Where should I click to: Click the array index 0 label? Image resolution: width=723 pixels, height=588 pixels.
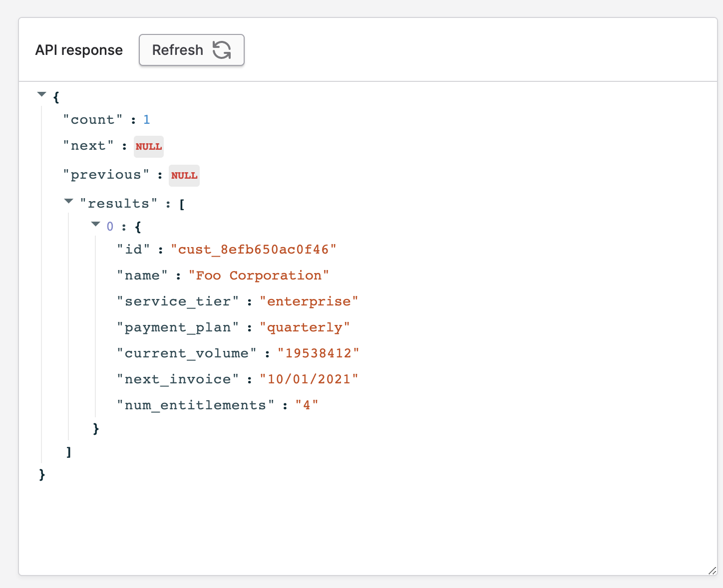110,227
